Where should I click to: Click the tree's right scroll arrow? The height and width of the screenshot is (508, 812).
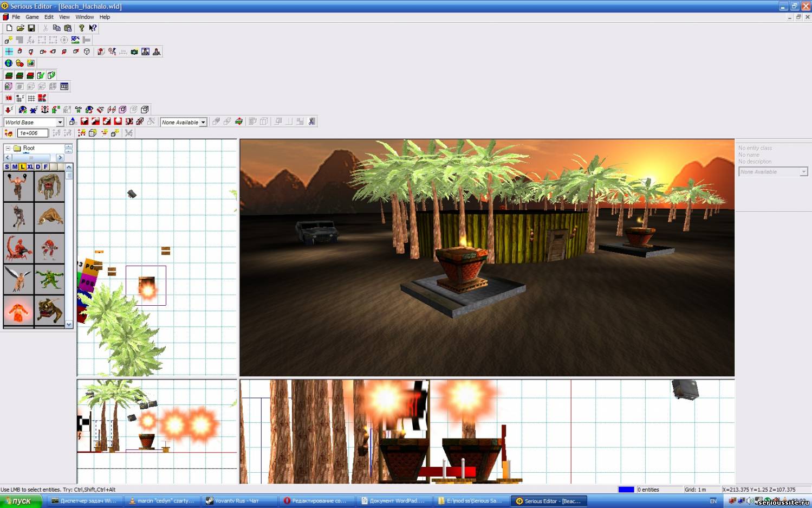60,157
